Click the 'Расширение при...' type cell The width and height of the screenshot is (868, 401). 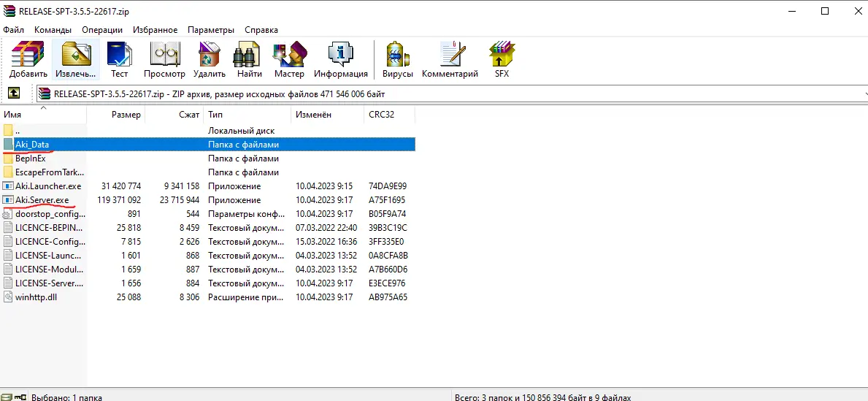pyautogui.click(x=245, y=297)
